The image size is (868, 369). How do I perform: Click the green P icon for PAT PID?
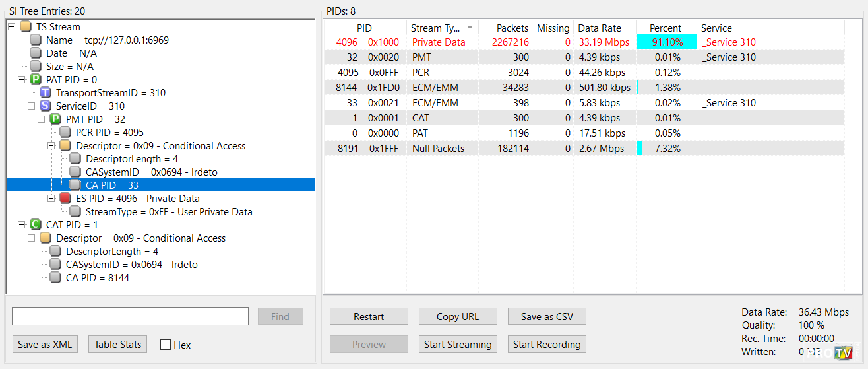pos(36,80)
